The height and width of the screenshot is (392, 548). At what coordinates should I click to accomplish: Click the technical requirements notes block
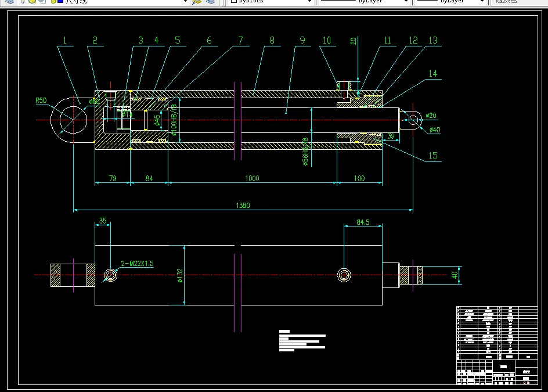point(302,340)
